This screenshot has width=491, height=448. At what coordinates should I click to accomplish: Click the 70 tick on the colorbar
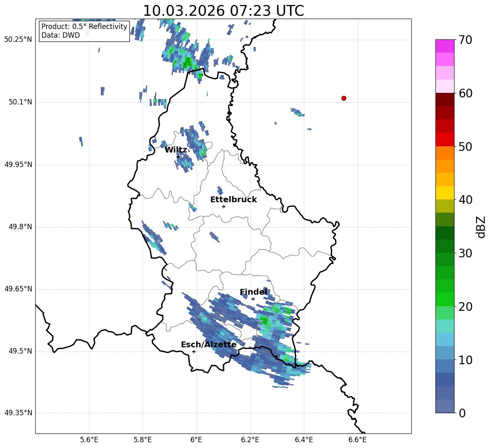pyautogui.click(x=465, y=40)
